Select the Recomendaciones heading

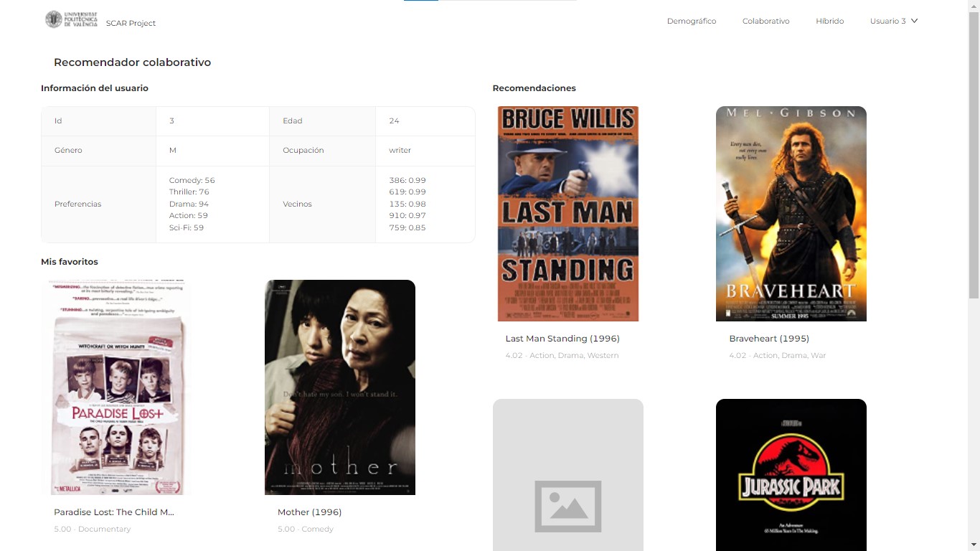pos(534,88)
